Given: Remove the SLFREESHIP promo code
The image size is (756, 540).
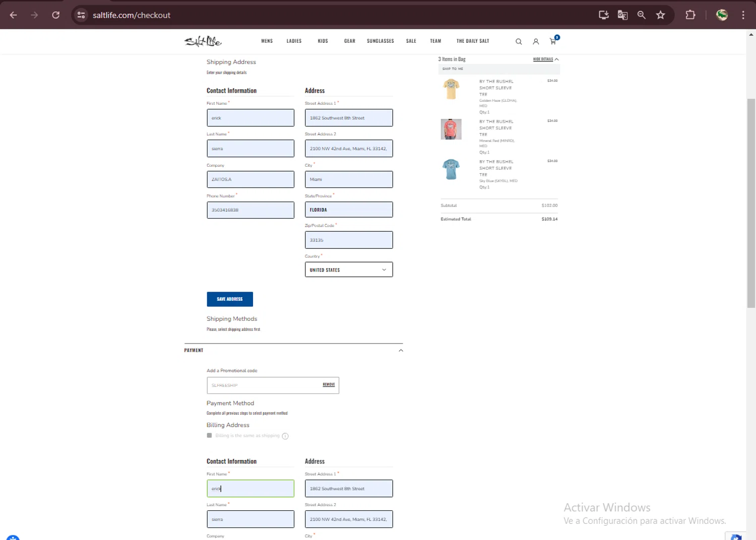Looking at the screenshot, I should [x=329, y=385].
